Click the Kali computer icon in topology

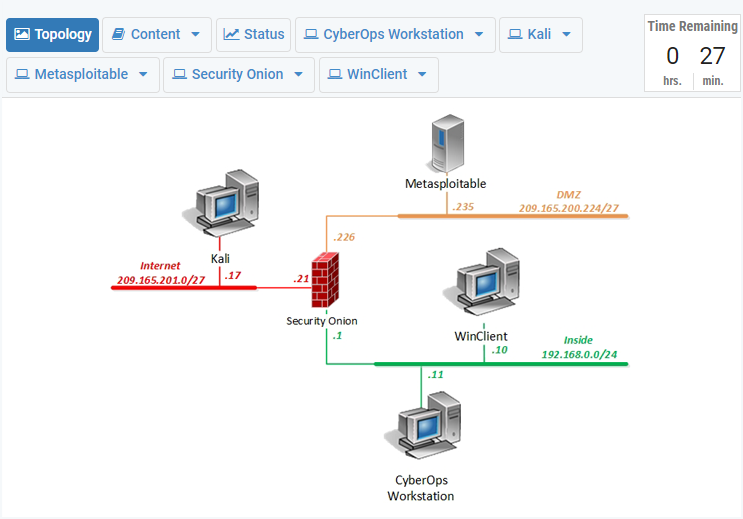point(221,204)
